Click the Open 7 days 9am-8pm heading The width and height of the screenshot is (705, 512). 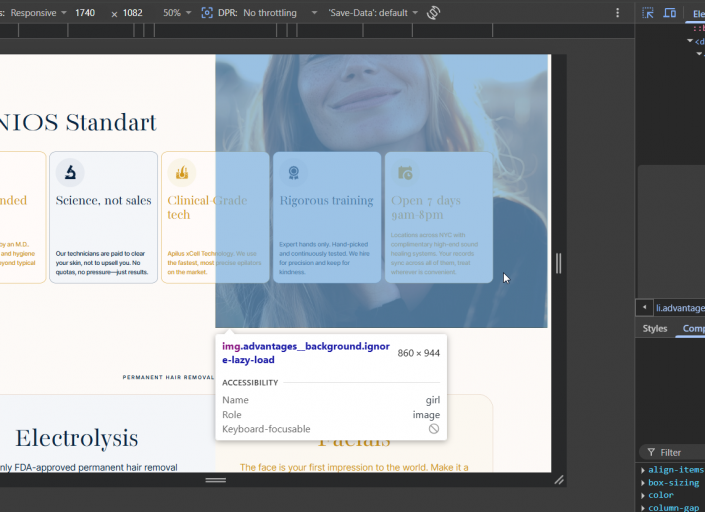[x=426, y=207]
